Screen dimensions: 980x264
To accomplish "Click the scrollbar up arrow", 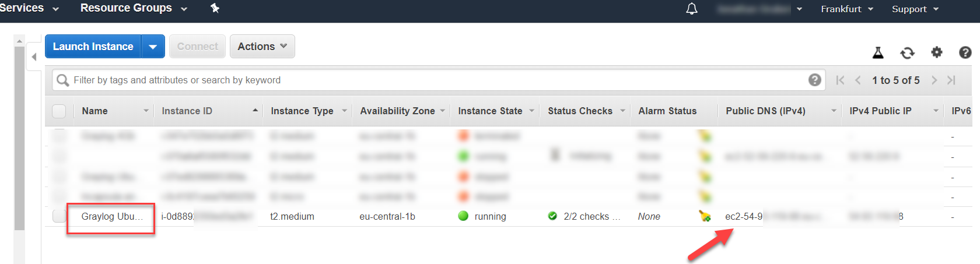I will [x=19, y=41].
